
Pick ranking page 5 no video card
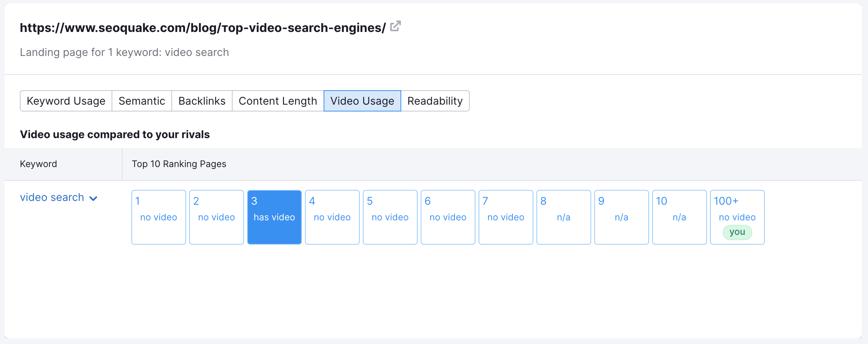coord(390,217)
